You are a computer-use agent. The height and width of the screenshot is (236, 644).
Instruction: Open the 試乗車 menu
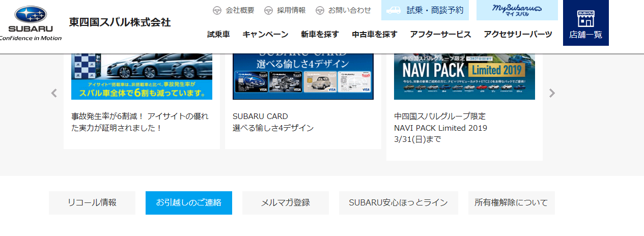(x=218, y=35)
